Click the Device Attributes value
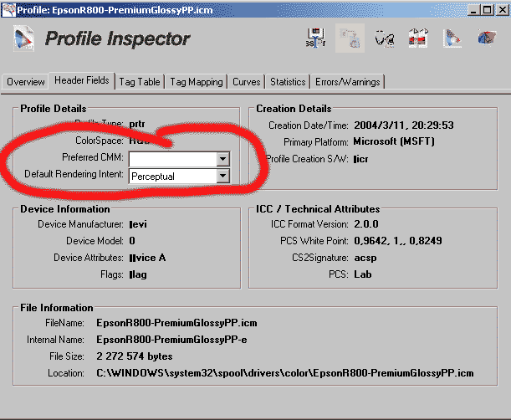 coord(147,258)
